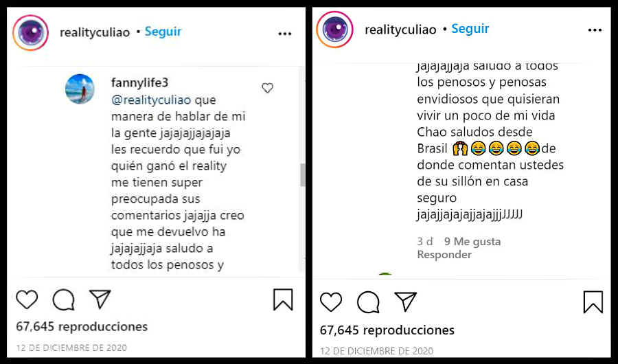Save the left post with bookmark icon
The height and width of the screenshot is (364, 618).
pyautogui.click(x=283, y=299)
